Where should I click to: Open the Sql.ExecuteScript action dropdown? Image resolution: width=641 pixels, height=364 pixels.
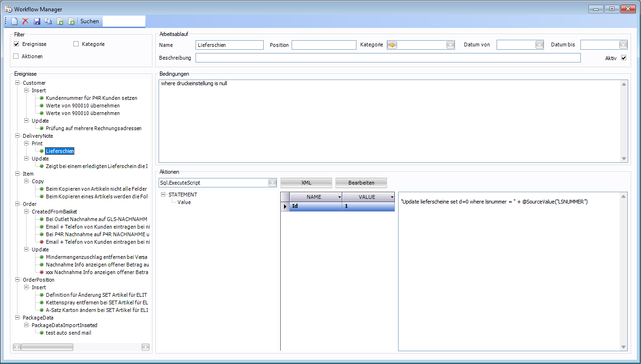click(x=272, y=183)
